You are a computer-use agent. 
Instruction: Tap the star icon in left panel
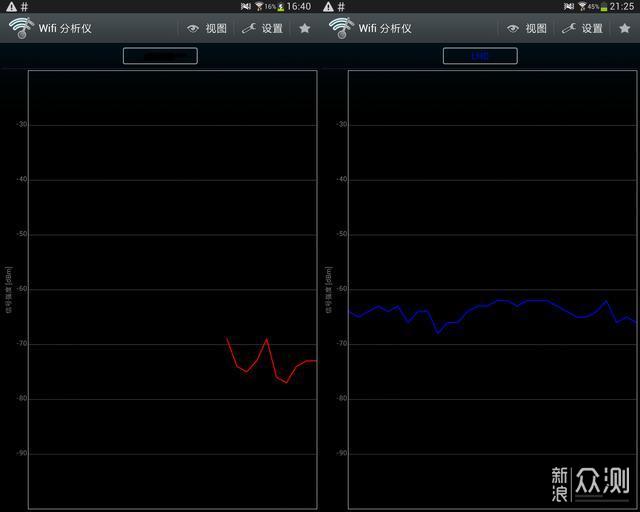(305, 28)
